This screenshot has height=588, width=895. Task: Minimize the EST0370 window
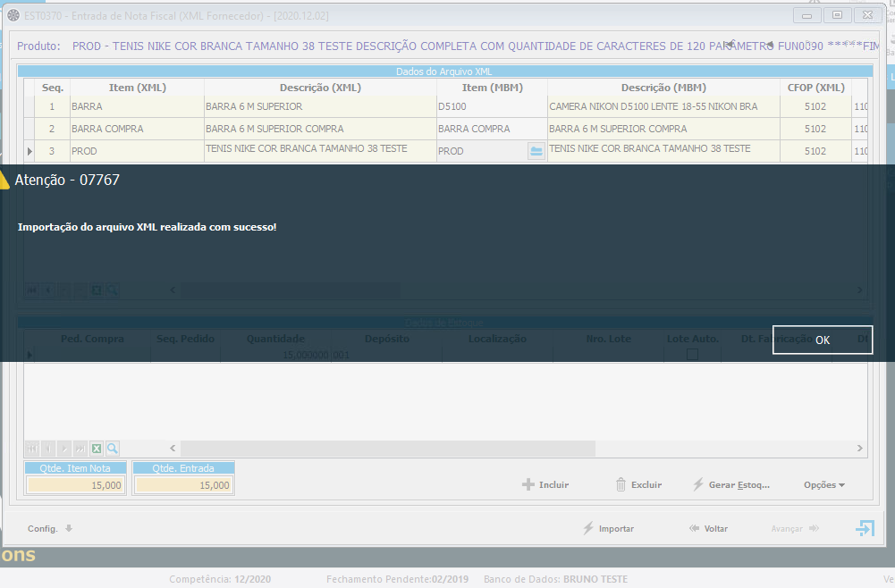(807, 15)
